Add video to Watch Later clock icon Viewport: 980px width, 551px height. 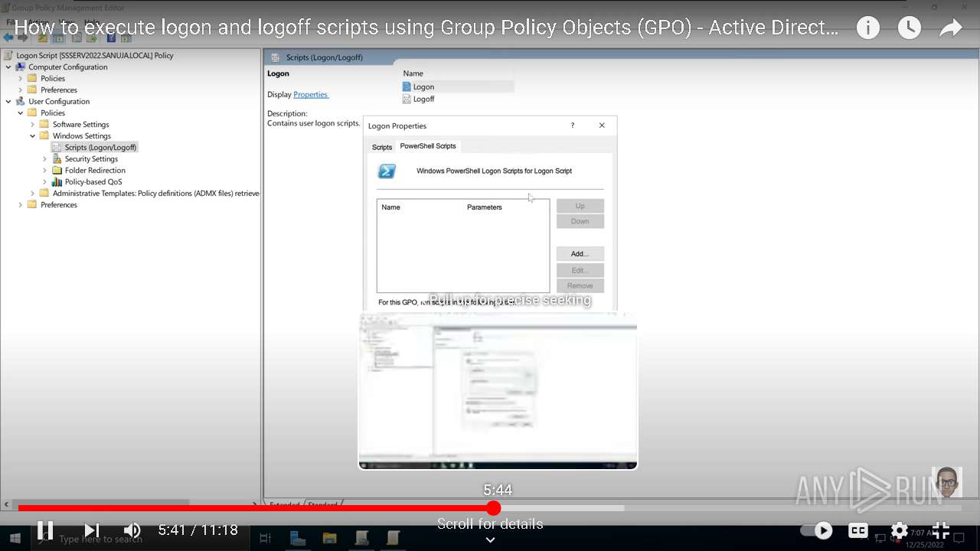[909, 28]
